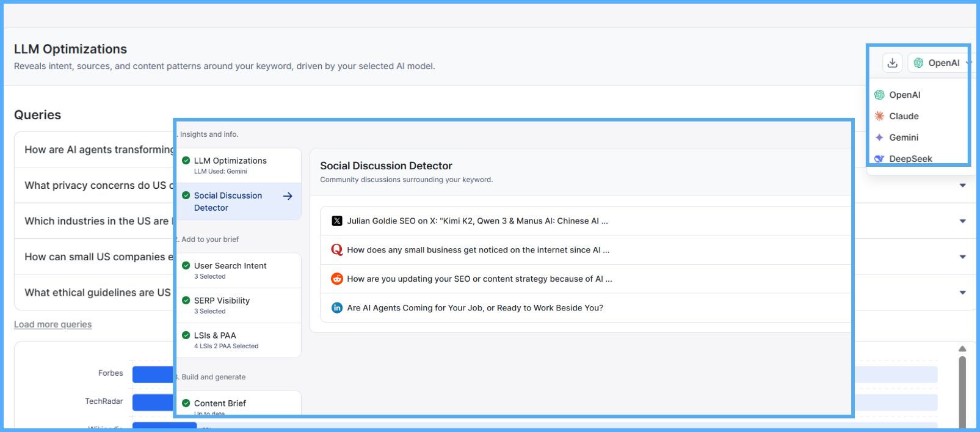Click the Load more queries link
980x432 pixels.
[x=53, y=324]
